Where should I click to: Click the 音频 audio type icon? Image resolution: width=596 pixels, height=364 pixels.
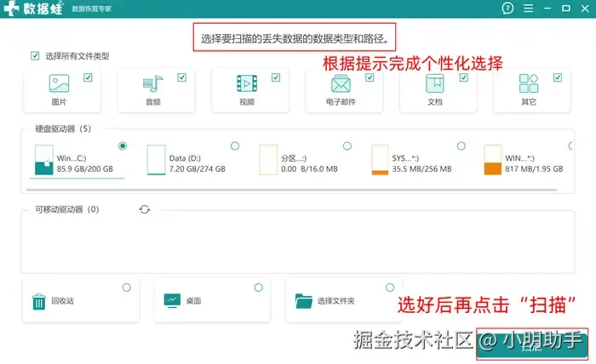(152, 83)
